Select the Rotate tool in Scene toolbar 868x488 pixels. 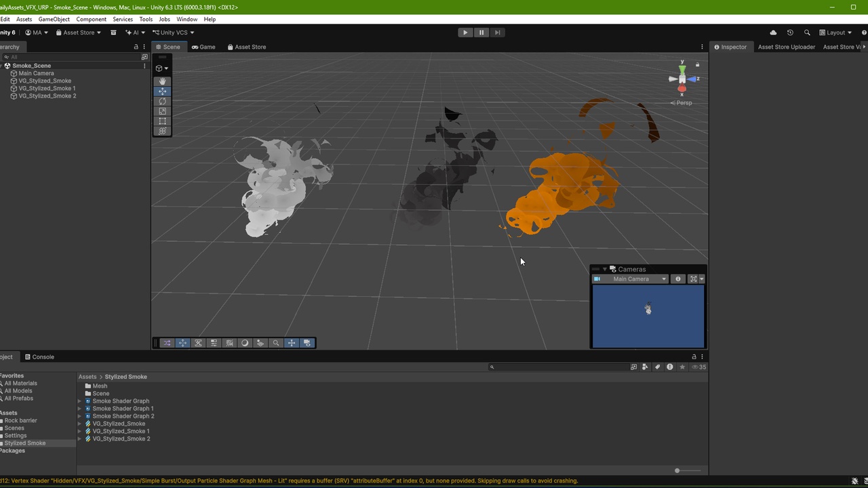pyautogui.click(x=162, y=101)
